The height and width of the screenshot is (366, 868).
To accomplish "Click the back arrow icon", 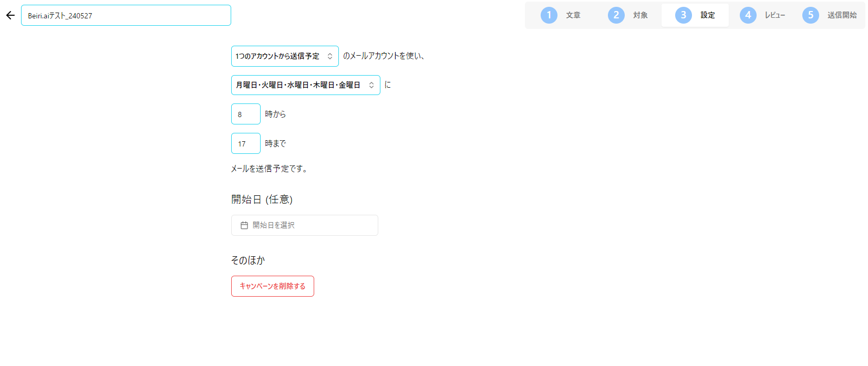I will click(11, 15).
